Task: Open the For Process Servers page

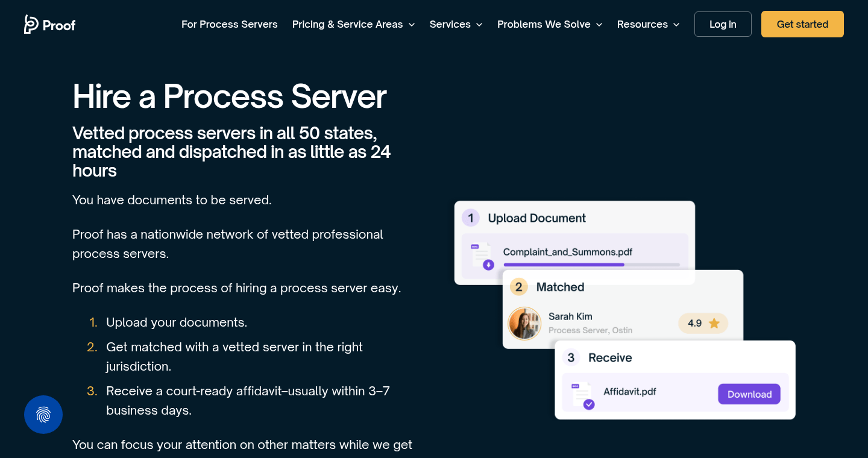Action: [x=230, y=24]
